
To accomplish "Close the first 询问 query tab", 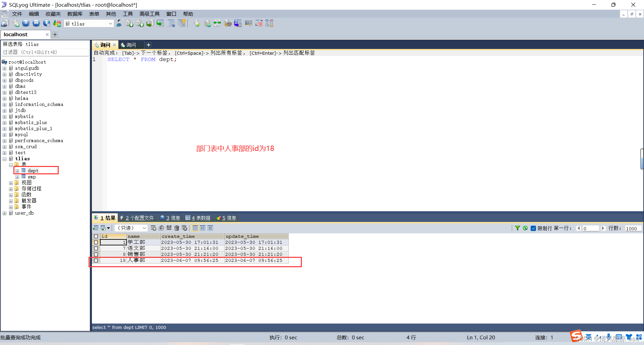I will (x=114, y=45).
